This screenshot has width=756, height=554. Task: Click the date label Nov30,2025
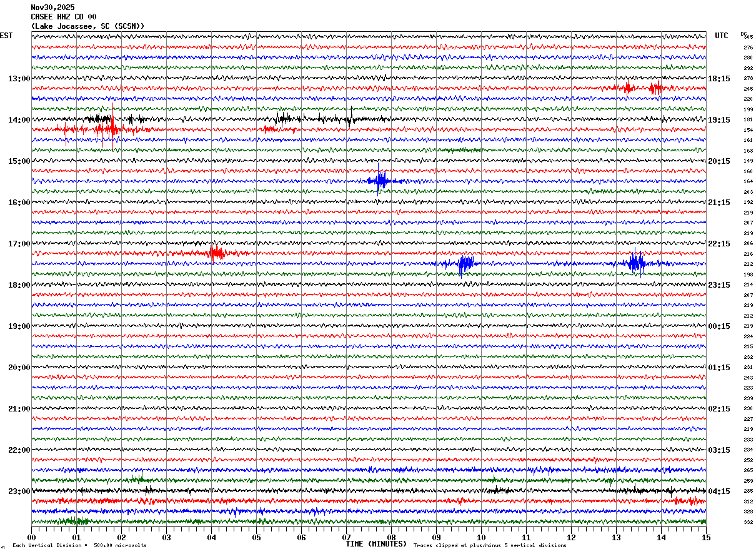[x=52, y=8]
